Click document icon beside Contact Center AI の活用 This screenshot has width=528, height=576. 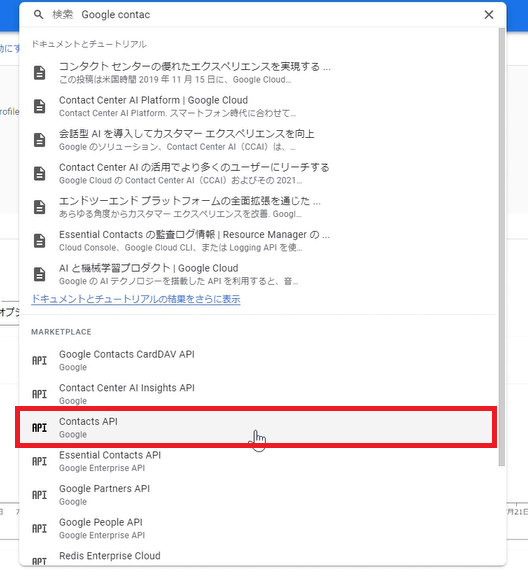pos(40,174)
